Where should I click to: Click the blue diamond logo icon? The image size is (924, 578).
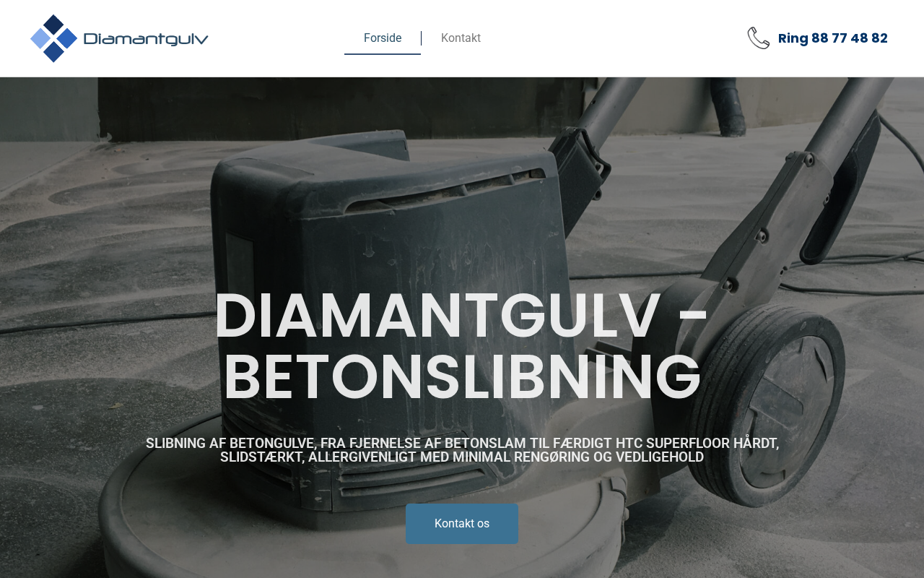pos(53,38)
